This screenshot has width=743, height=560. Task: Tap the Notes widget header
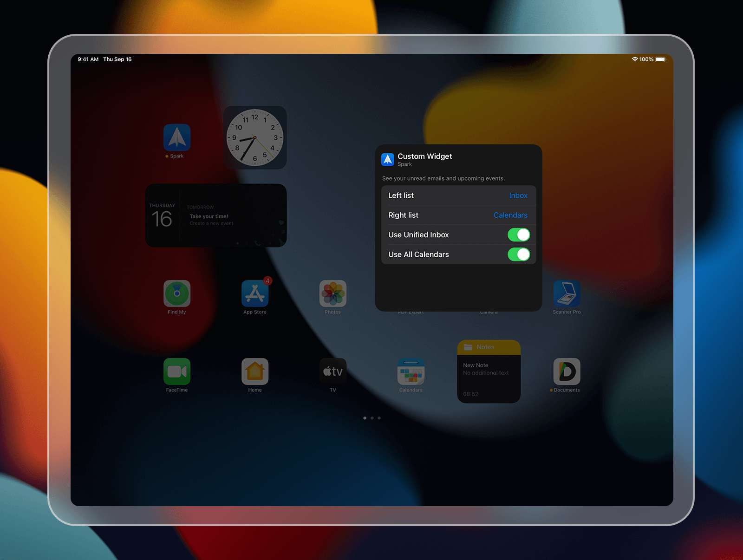coord(489,347)
